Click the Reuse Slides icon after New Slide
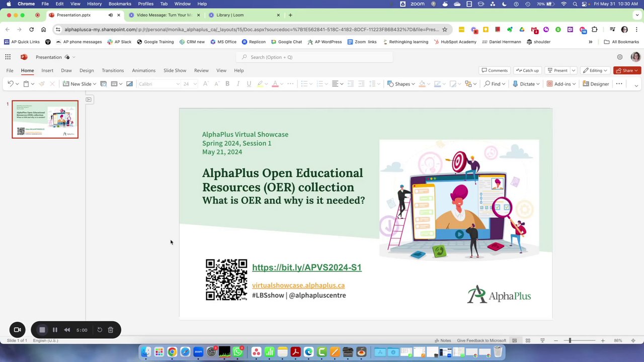The image size is (644, 362). point(103,84)
